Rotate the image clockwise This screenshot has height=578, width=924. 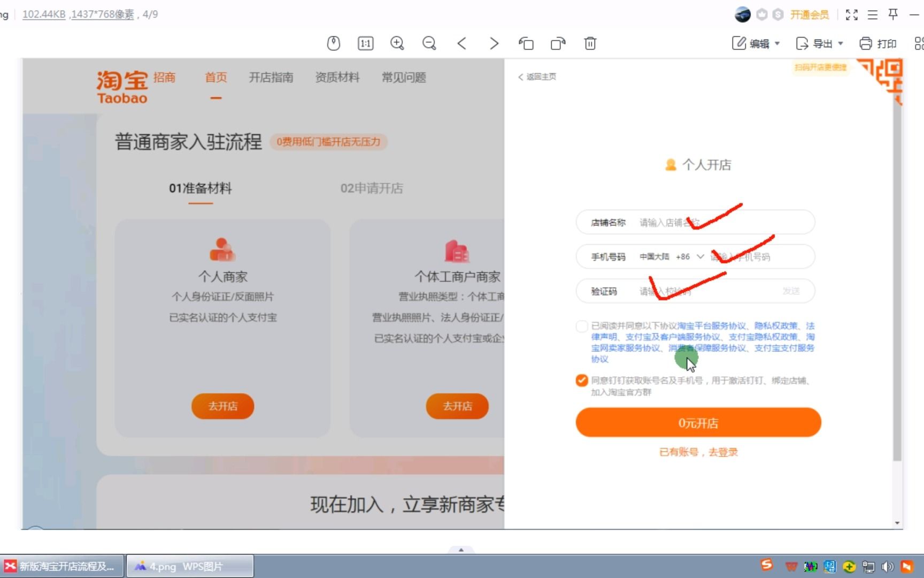point(558,43)
